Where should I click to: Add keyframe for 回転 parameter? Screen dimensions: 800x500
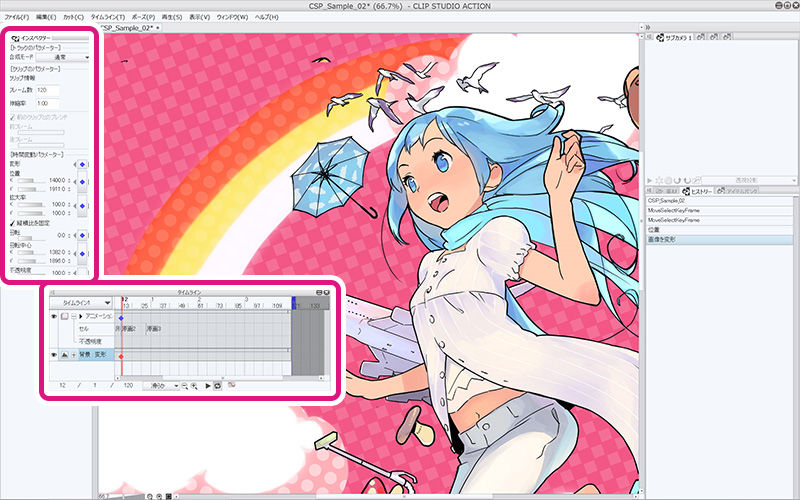coord(82,236)
